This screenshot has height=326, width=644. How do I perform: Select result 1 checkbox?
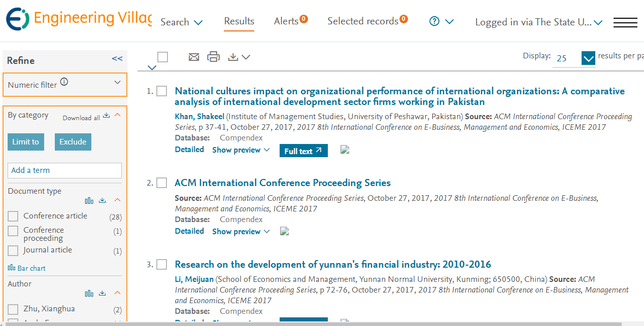point(162,91)
